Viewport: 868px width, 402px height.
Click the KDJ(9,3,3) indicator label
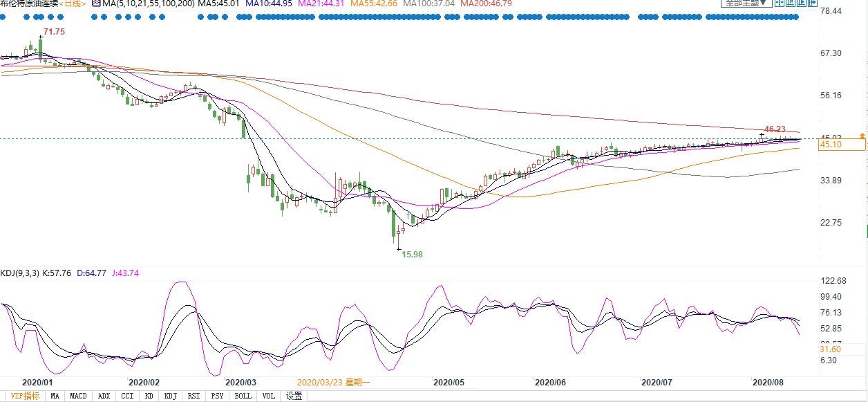point(21,273)
